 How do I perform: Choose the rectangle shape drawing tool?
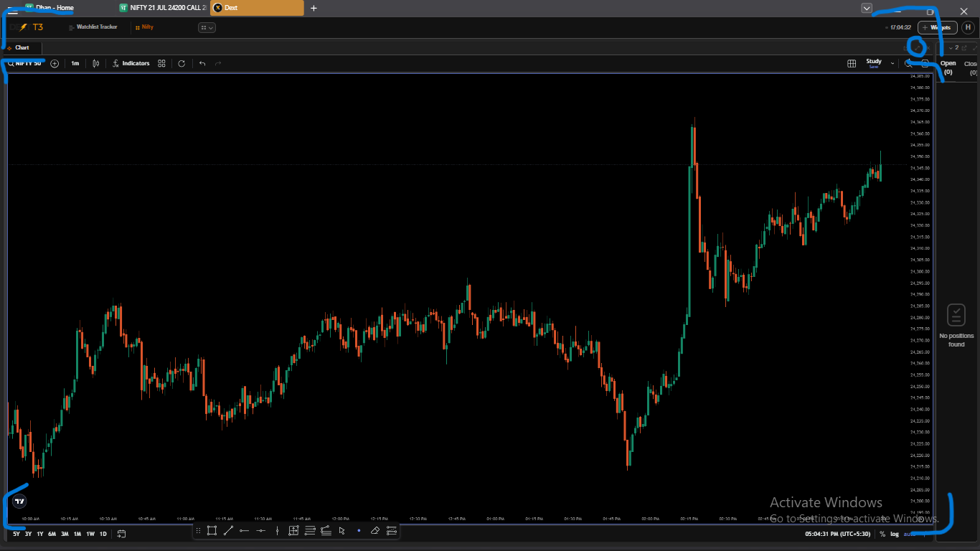[212, 531]
